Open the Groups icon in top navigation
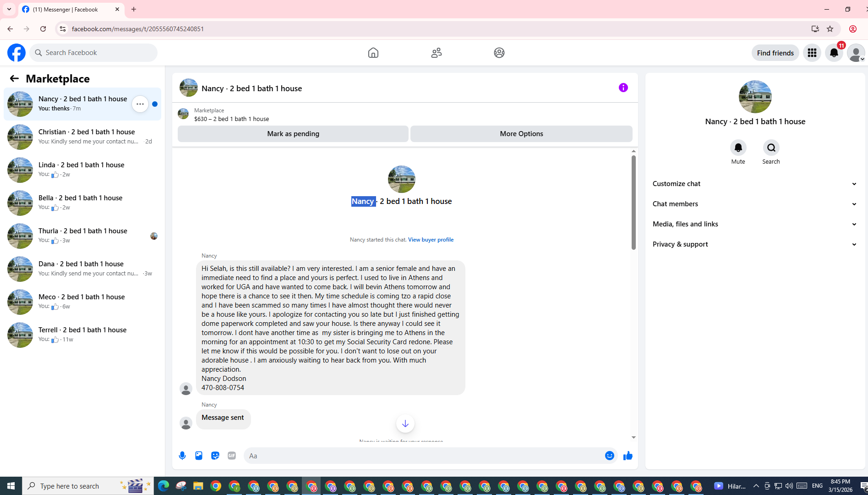 click(499, 53)
